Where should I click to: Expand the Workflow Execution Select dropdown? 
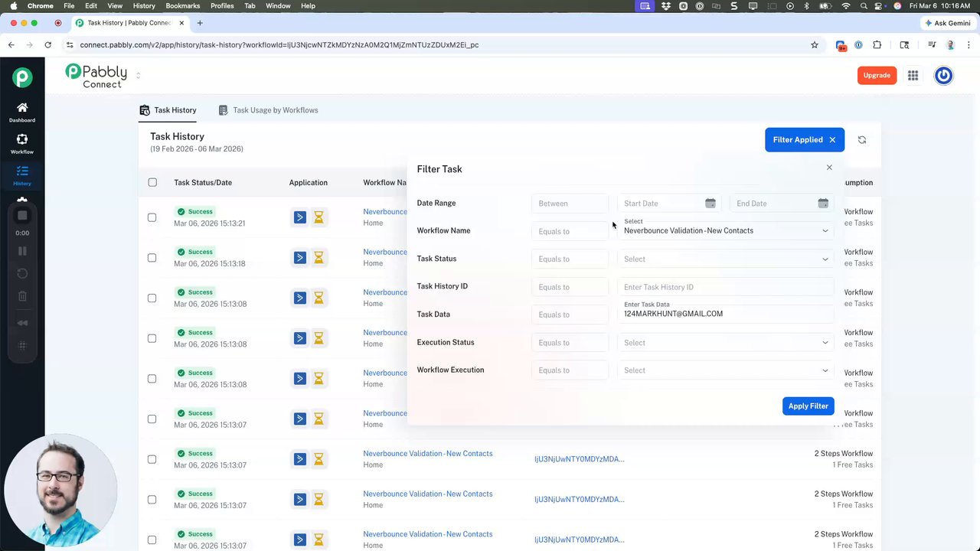[725, 370]
